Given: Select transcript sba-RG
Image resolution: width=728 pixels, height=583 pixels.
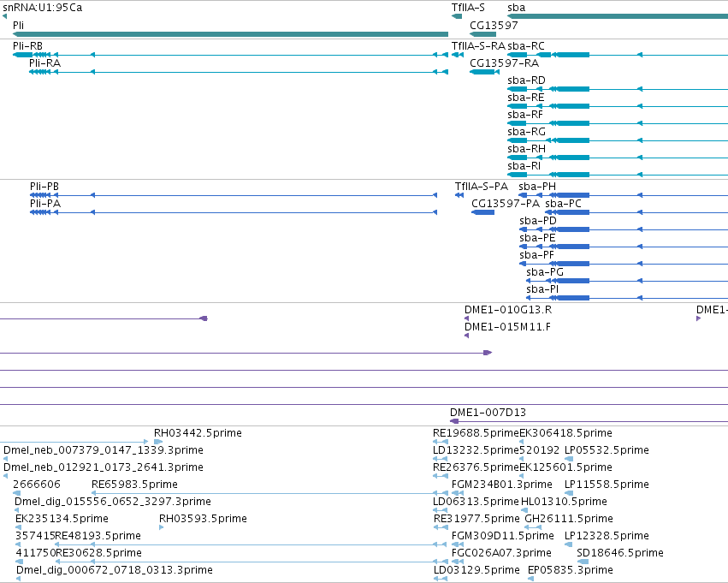Looking at the screenshot, I should [618, 140].
